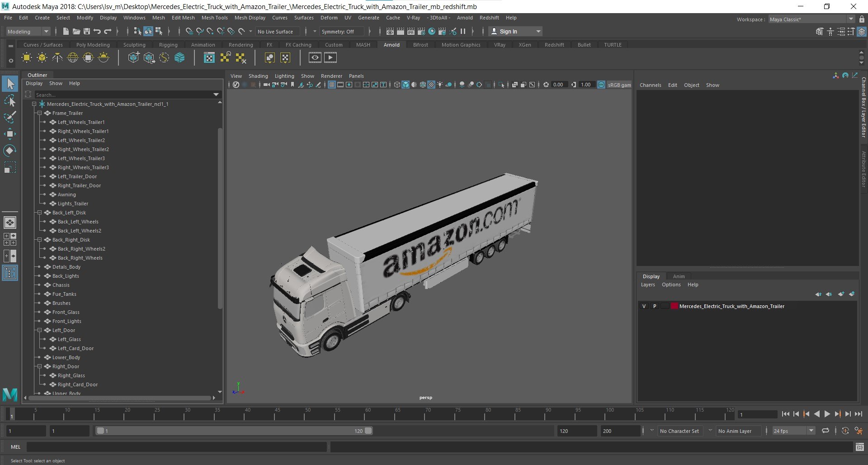The height and width of the screenshot is (465, 868).
Task: Open the Sign In dropdown
Action: pyautogui.click(x=515, y=31)
